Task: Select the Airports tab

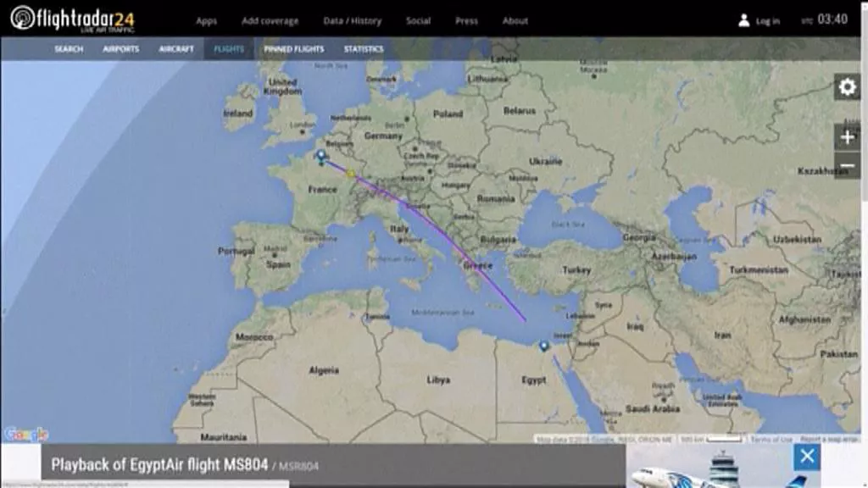Action: [x=120, y=49]
